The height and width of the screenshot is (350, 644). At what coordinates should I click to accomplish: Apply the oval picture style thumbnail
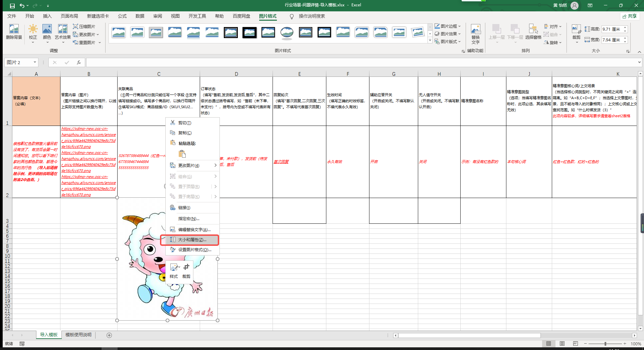[x=287, y=32]
